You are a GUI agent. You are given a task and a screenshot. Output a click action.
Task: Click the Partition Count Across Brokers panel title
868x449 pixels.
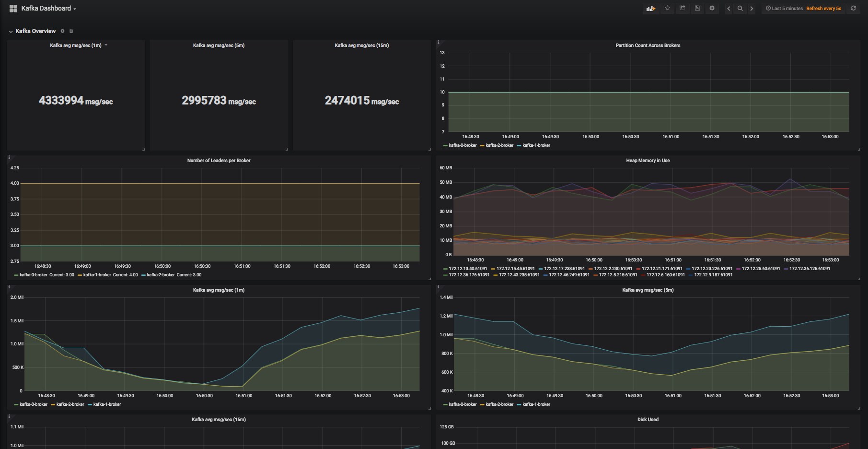click(x=648, y=46)
